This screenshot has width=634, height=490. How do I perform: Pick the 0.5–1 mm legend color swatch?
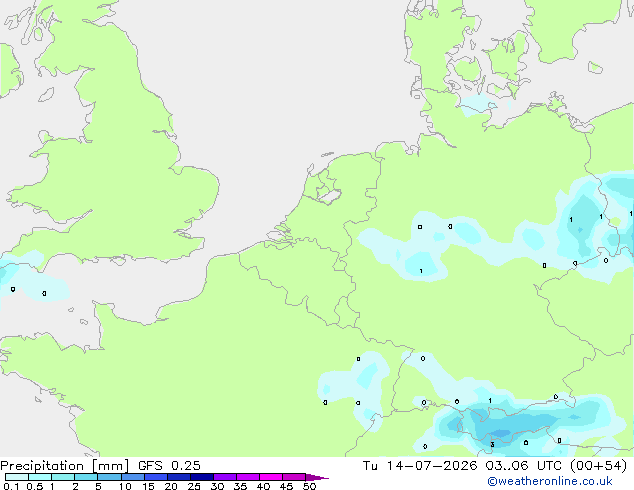[x=40, y=477]
